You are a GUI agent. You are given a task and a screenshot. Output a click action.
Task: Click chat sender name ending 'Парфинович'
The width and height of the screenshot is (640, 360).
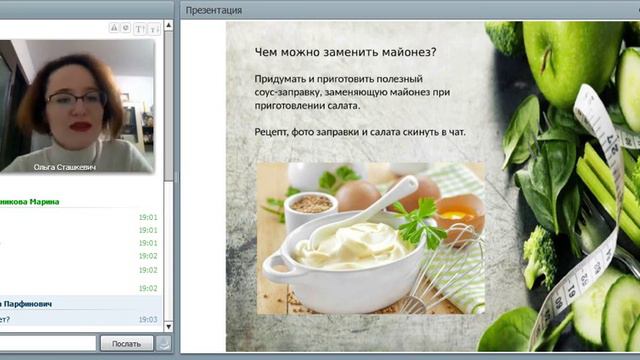point(26,304)
